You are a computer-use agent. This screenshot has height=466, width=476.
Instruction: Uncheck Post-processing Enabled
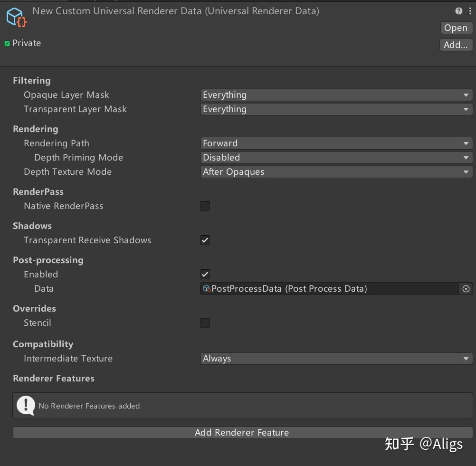tap(205, 274)
